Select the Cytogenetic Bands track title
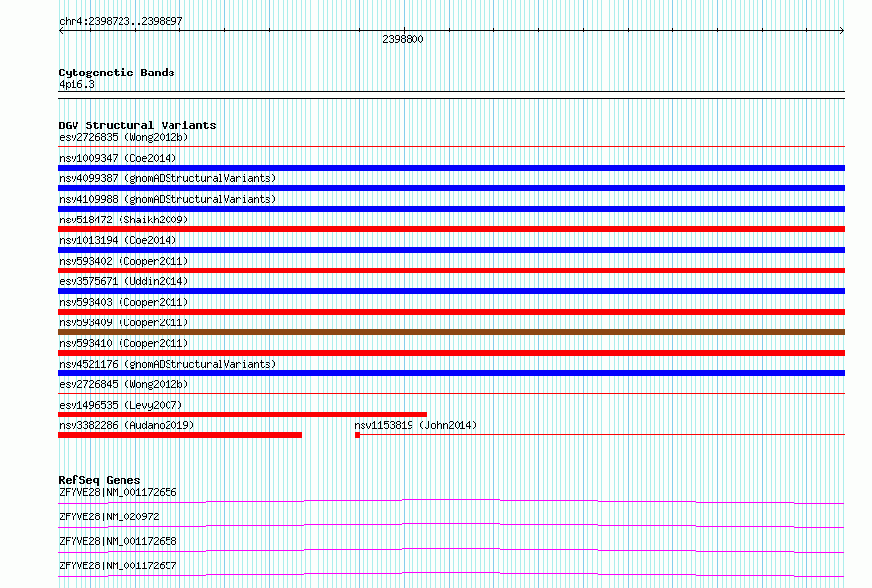 [x=117, y=73]
